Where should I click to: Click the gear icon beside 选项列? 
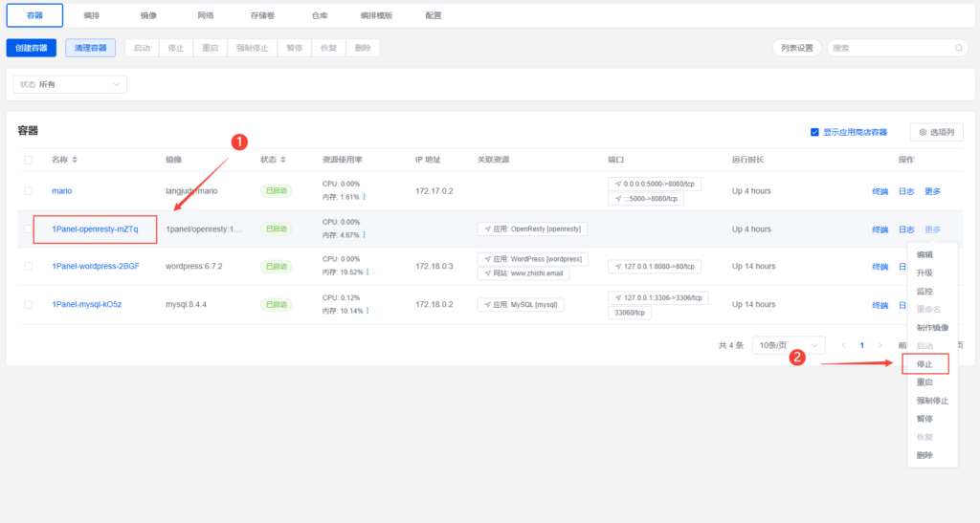[923, 132]
